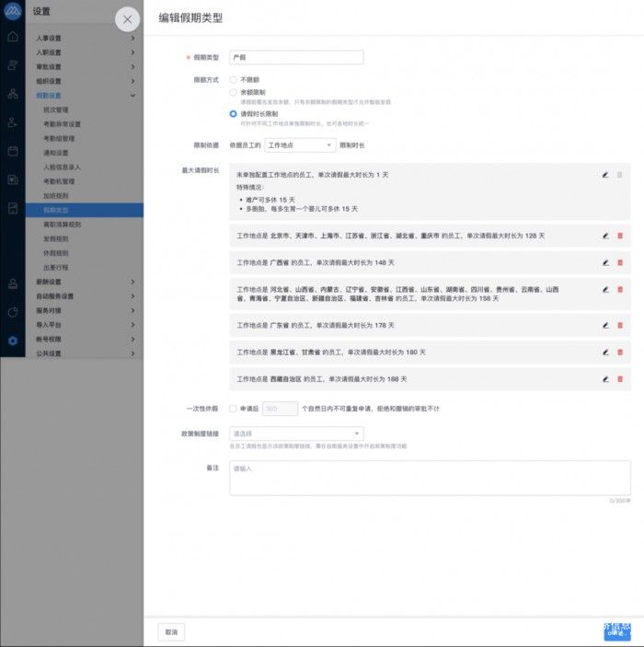Screen dimensions: 644x647
Task: Open 加班规则 in settings menu
Action: 55,196
